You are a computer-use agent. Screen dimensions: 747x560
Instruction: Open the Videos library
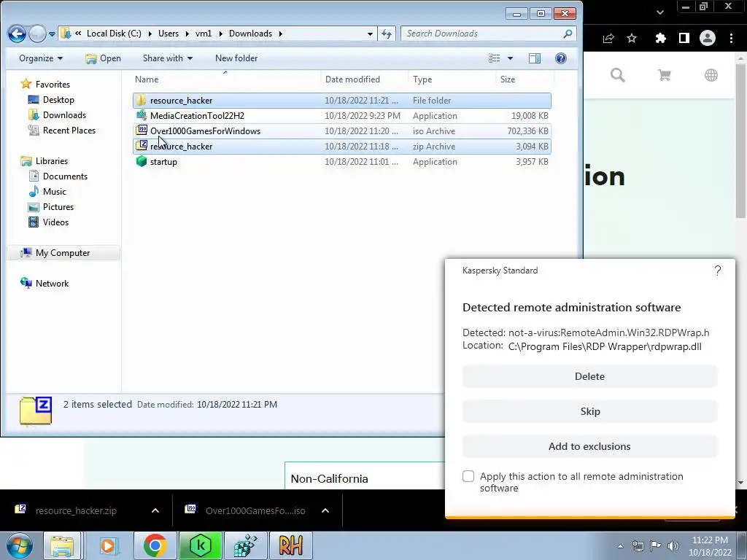tap(49, 222)
